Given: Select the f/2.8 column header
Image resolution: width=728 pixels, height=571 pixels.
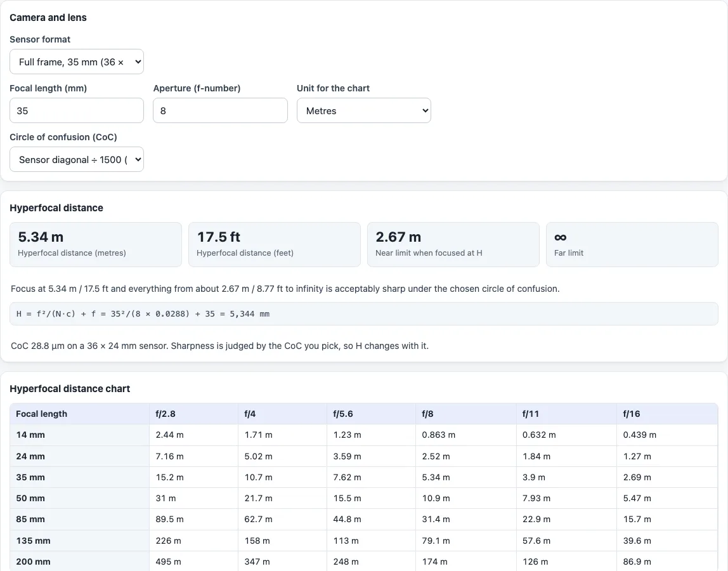Looking at the screenshot, I should point(193,414).
